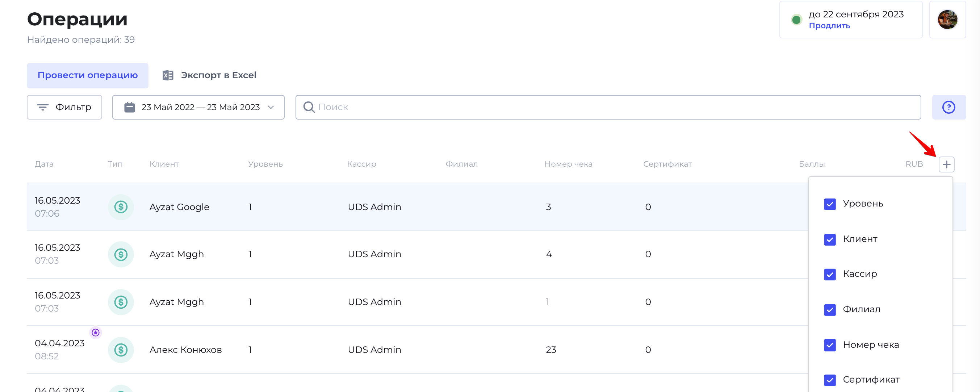Click the operation type icon for check number 1 row
Image resolution: width=980 pixels, height=392 pixels.
pos(121,302)
